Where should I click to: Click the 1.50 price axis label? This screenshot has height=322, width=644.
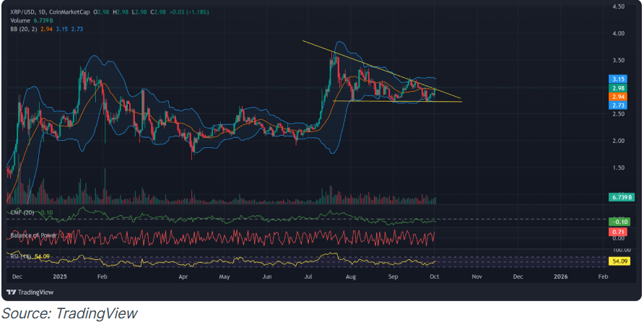click(618, 168)
